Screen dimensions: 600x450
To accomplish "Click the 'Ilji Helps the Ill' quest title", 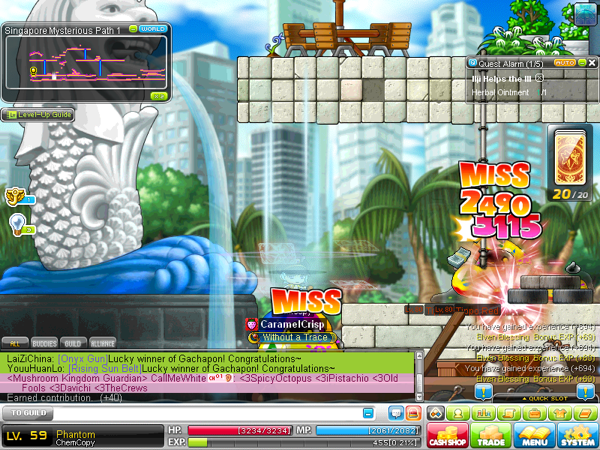I will [501, 79].
